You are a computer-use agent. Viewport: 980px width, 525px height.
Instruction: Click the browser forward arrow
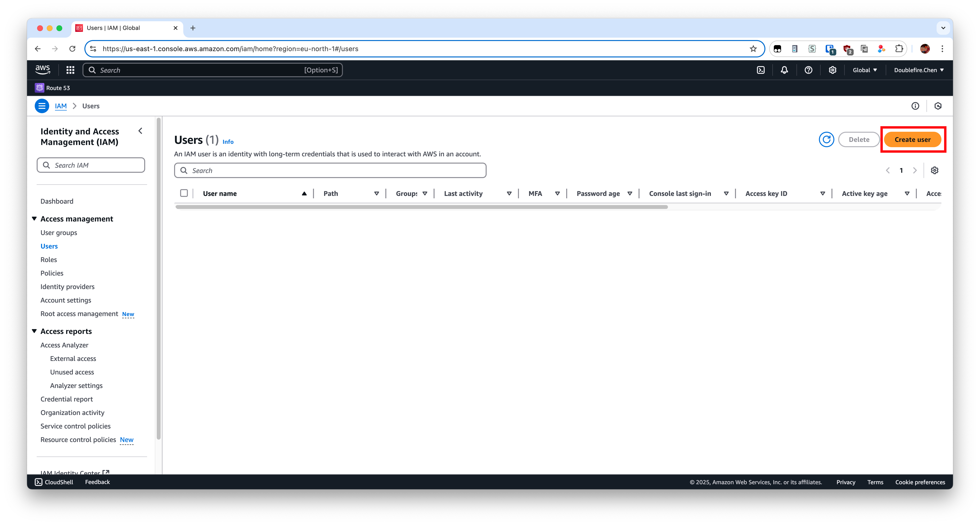(55, 49)
